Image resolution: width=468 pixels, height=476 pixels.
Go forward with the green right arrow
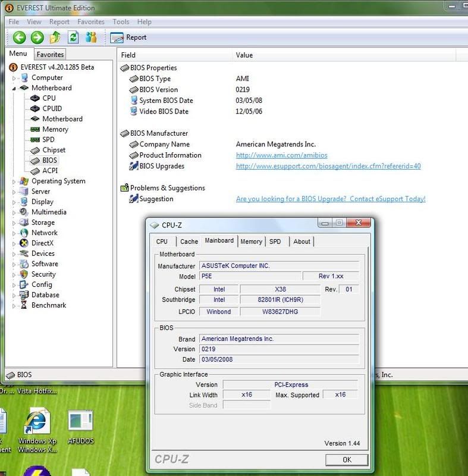(x=37, y=37)
